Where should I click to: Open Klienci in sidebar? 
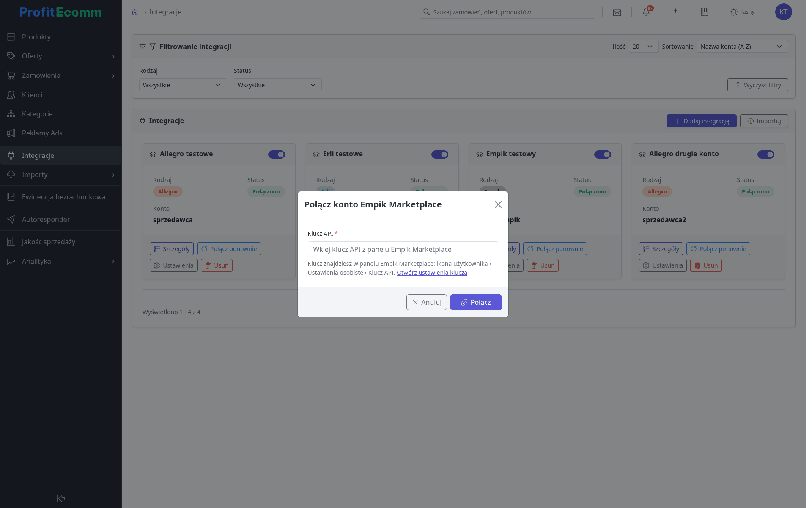tap(61, 96)
